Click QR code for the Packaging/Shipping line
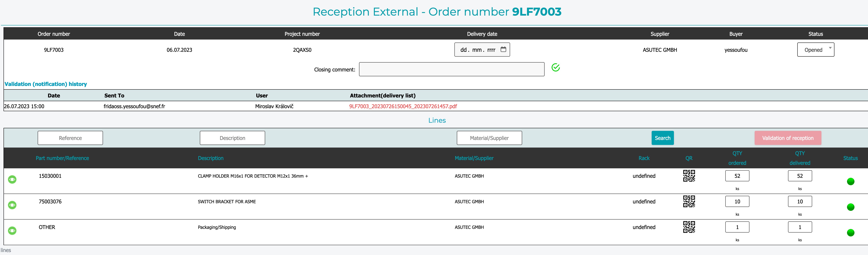Image resolution: width=868 pixels, height=255 pixels. tap(689, 227)
